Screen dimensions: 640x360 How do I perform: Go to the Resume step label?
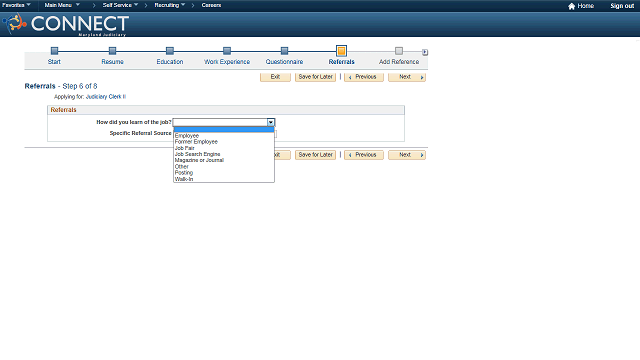click(x=112, y=62)
